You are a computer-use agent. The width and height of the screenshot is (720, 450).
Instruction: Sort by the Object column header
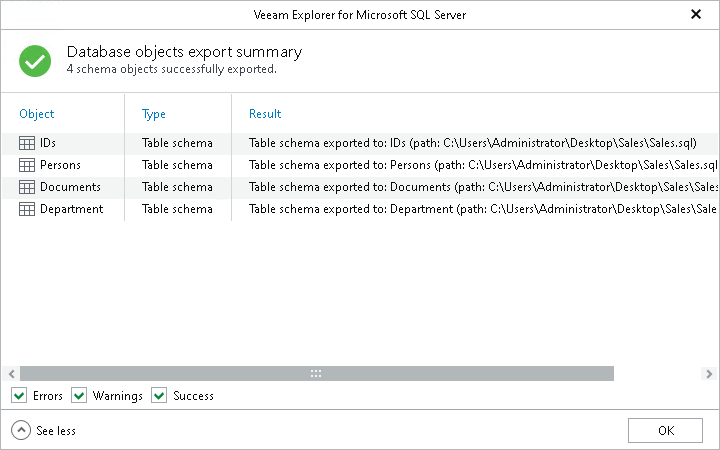(37, 114)
